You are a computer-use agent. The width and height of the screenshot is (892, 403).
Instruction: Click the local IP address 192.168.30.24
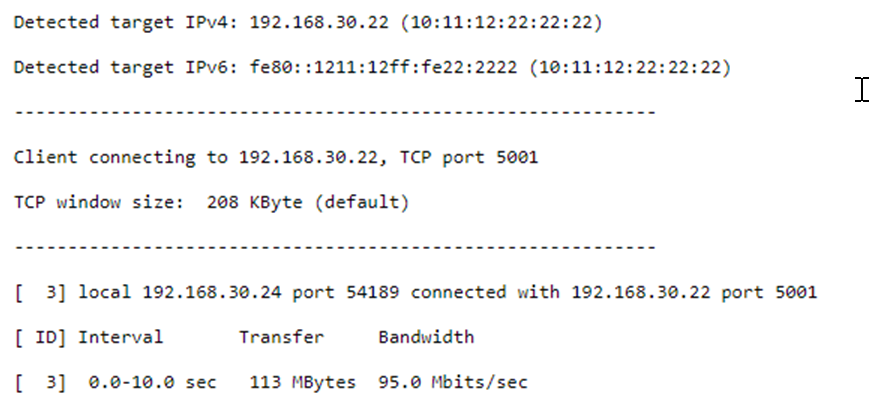[205, 292]
